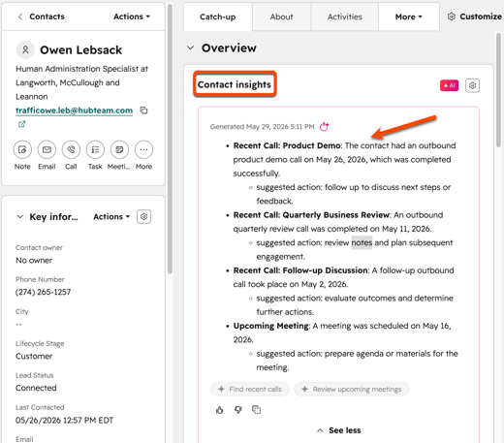Viewport: 504px width, 443px height.
Task: Open Key information Actions dropdown
Action: (x=111, y=216)
